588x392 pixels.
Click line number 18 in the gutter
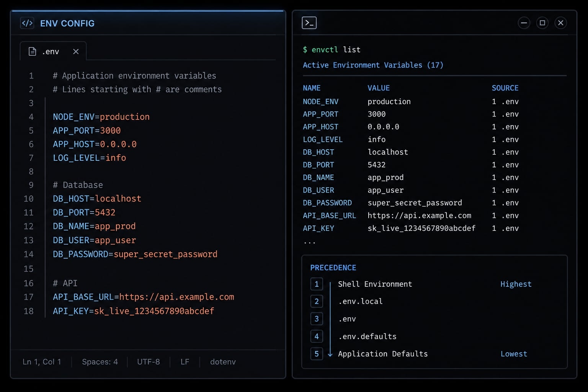pos(29,311)
